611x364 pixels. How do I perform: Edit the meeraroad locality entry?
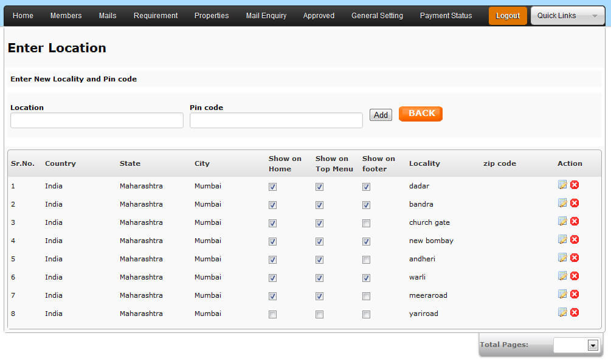coord(562,294)
